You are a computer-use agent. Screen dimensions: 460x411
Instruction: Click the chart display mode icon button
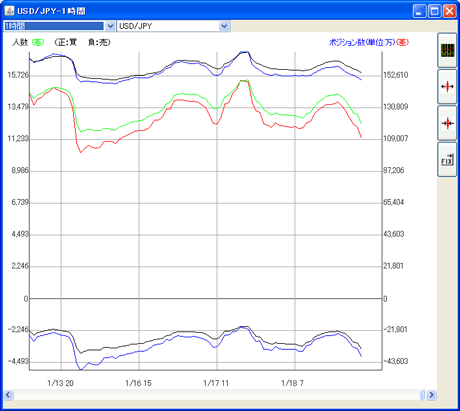pos(447,50)
